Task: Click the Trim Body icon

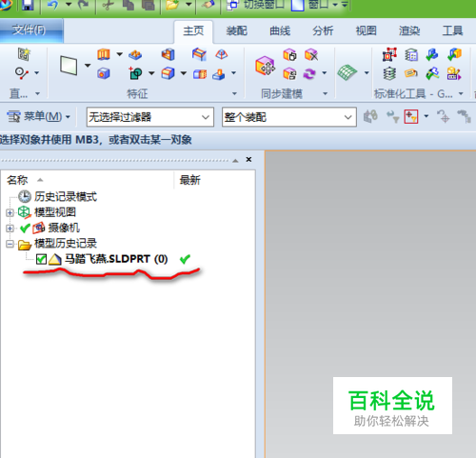Action: [200, 74]
